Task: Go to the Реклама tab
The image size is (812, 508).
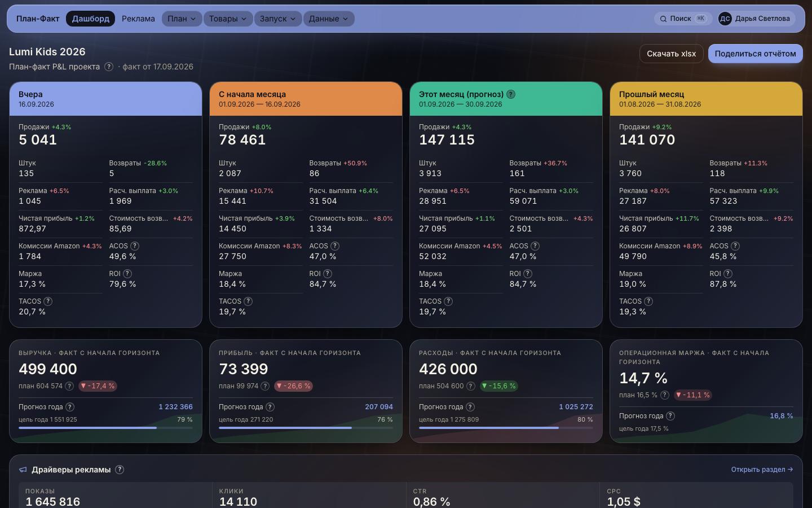Action: [138, 19]
